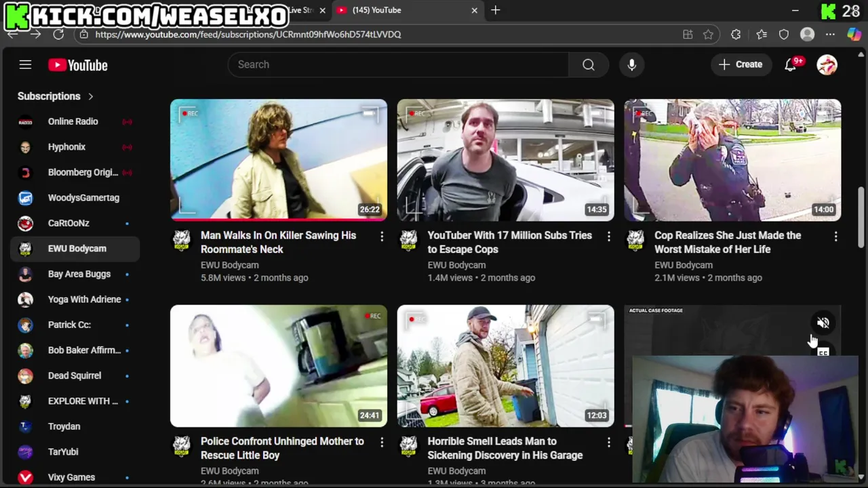Open browser shield essentials icon

[784, 34]
